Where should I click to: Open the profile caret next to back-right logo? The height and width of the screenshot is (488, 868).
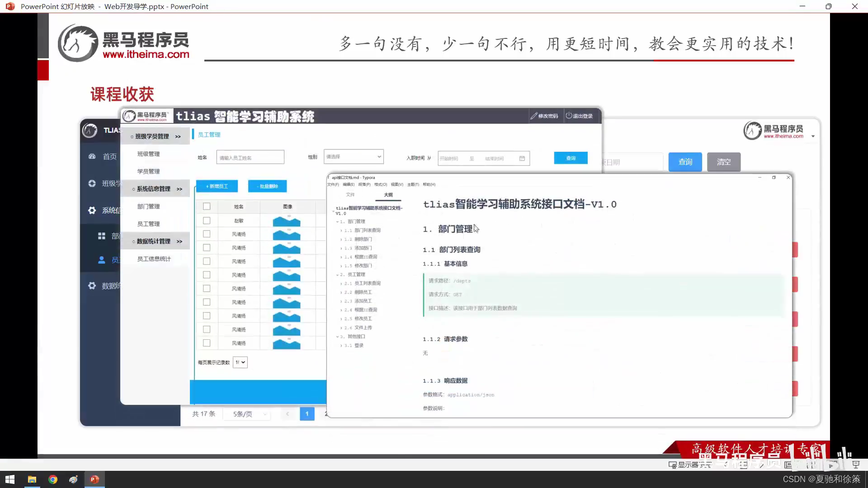pyautogui.click(x=813, y=136)
